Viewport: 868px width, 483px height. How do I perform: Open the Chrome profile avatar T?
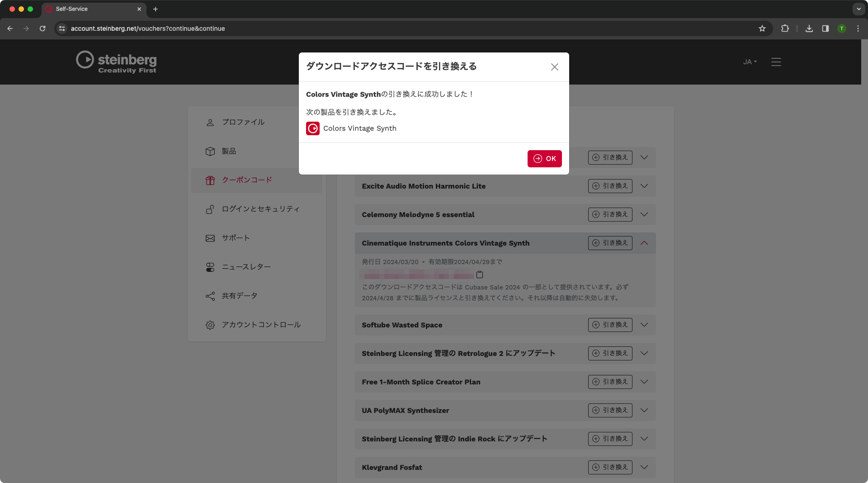[842, 28]
